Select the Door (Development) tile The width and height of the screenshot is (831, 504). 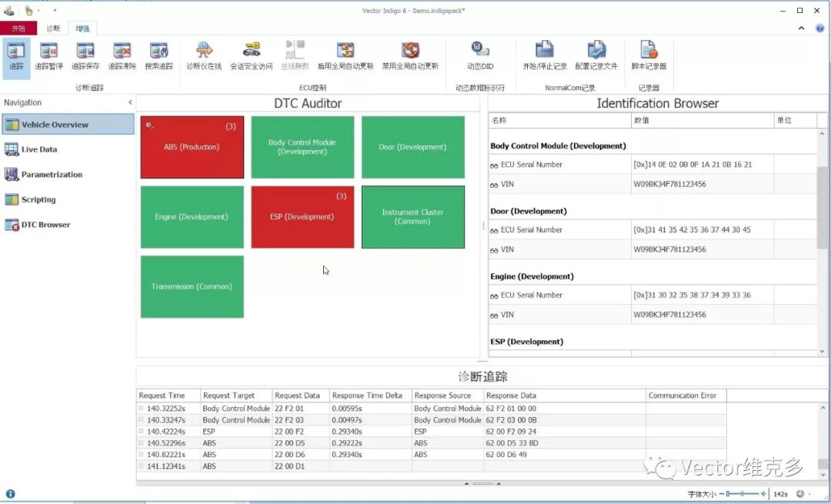click(413, 147)
